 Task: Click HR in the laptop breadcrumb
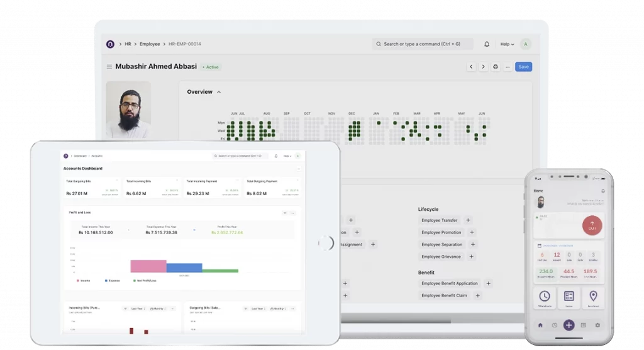coord(128,44)
